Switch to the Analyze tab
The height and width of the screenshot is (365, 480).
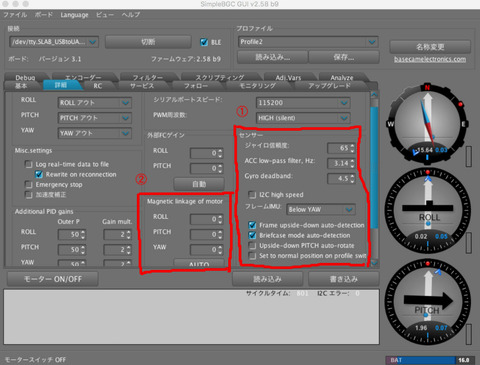click(x=342, y=77)
